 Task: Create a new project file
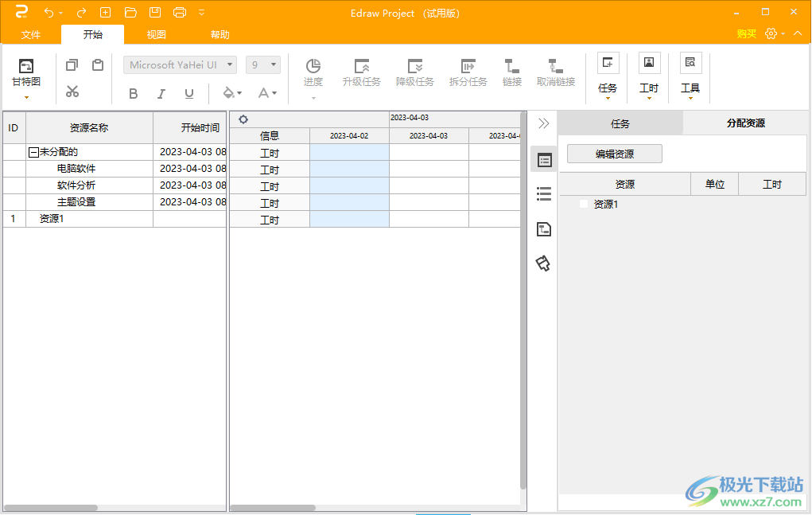105,13
